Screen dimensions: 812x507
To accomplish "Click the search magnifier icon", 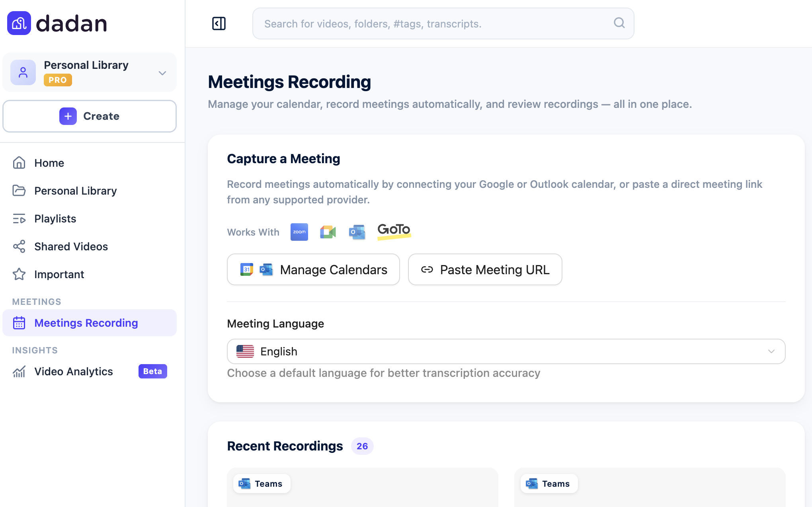I will (619, 23).
